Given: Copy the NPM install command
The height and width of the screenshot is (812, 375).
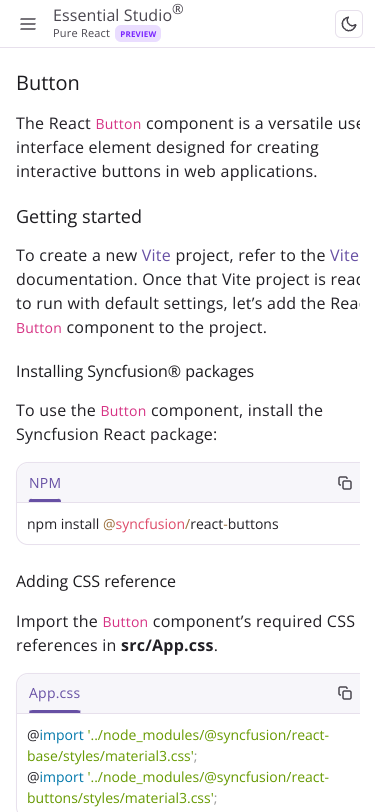Looking at the screenshot, I should tap(345, 483).
